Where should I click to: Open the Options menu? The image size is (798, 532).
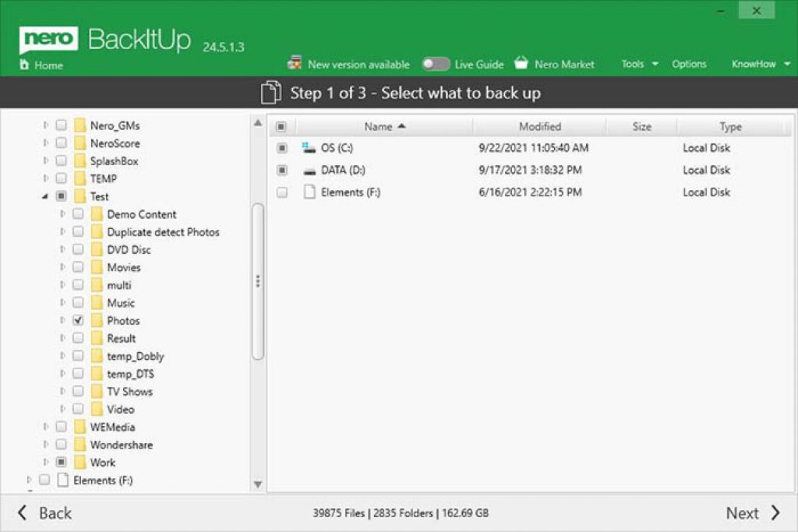(x=689, y=64)
